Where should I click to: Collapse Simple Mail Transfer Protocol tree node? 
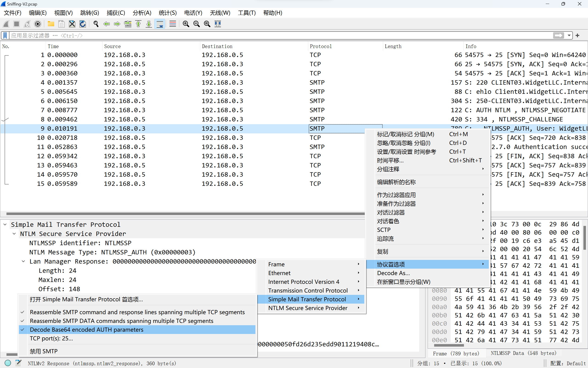[x=5, y=224]
